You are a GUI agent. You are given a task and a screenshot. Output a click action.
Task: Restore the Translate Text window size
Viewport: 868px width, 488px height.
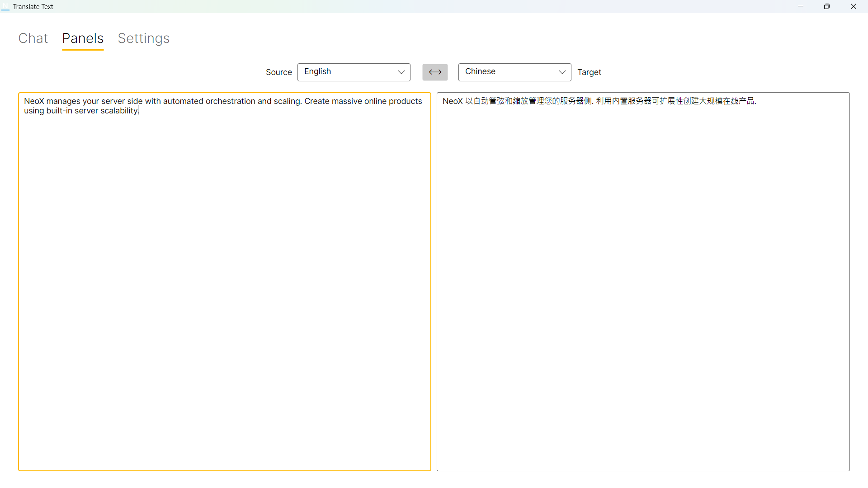coord(827,6)
